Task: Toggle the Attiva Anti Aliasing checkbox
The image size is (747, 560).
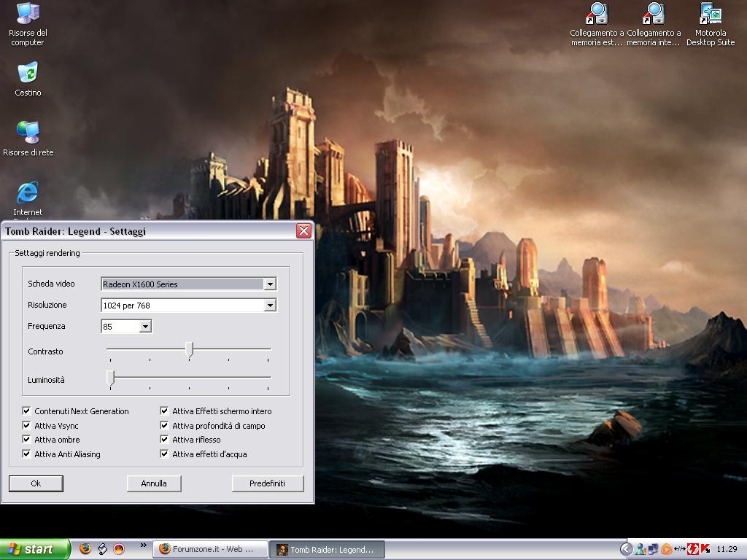Action: 27,454
